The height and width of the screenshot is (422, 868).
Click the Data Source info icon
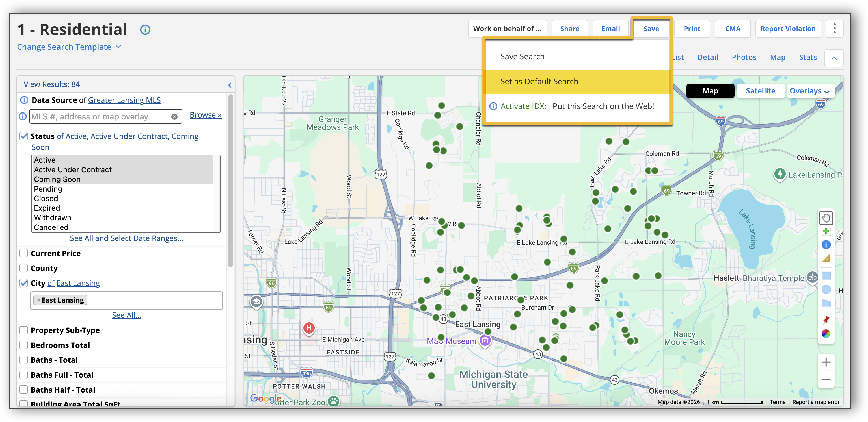pos(24,100)
